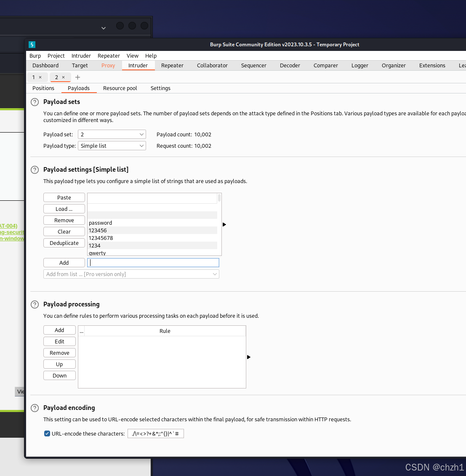Switch to Dashboard tab
The height and width of the screenshot is (476, 466).
(45, 66)
